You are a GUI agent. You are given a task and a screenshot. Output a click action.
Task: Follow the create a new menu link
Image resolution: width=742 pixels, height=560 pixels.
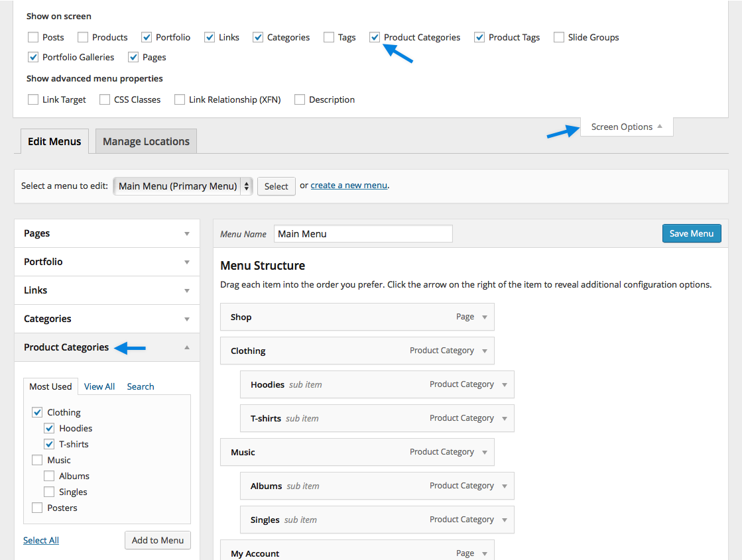pos(349,186)
